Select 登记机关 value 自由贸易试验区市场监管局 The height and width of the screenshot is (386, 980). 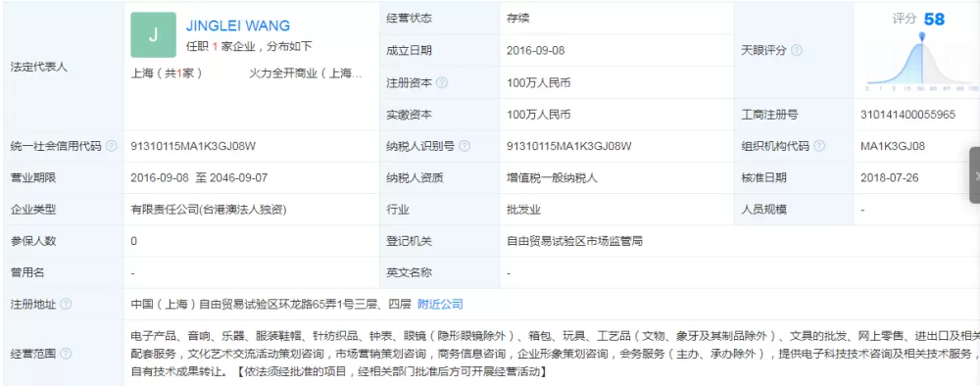click(x=574, y=241)
